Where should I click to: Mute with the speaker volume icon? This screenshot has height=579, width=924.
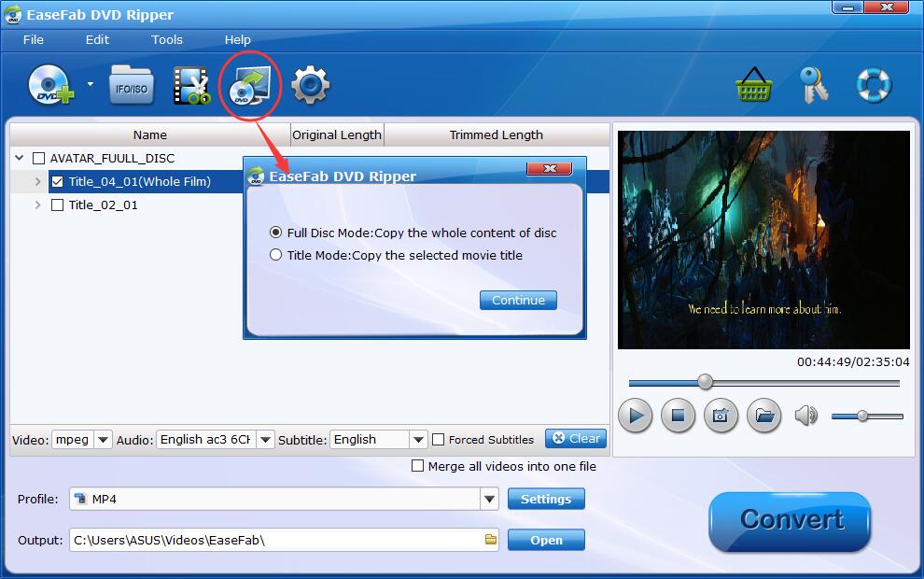tap(805, 416)
